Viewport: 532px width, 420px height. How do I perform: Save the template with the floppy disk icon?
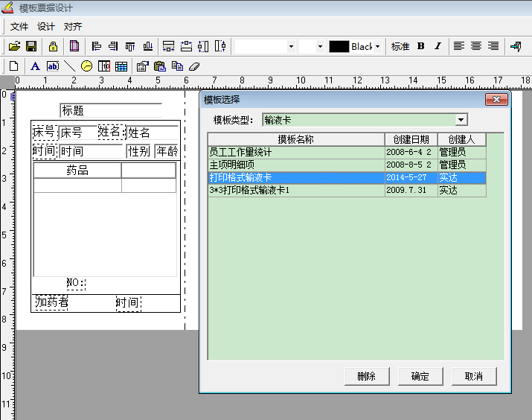pos(31,46)
